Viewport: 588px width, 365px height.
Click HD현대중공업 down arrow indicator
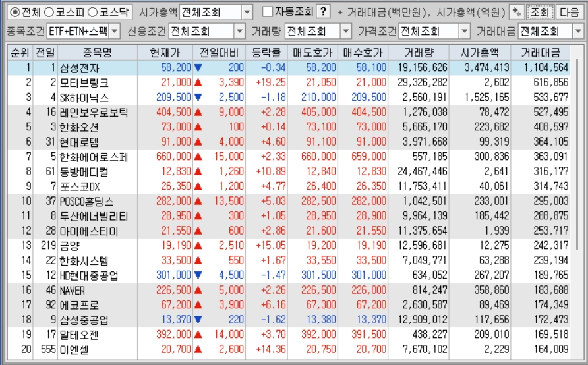tap(198, 275)
